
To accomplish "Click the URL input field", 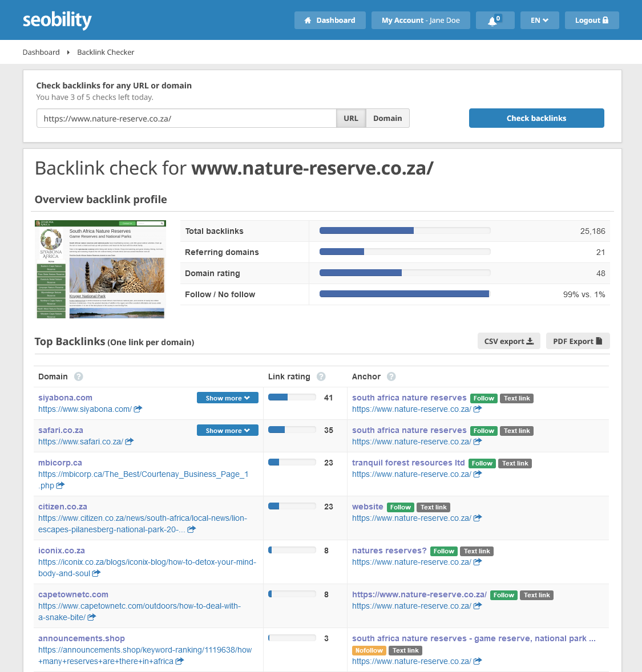I will (187, 118).
